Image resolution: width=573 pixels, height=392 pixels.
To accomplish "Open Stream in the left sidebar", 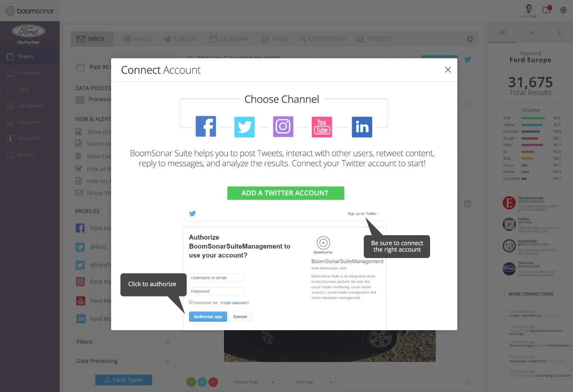I will (30, 56).
